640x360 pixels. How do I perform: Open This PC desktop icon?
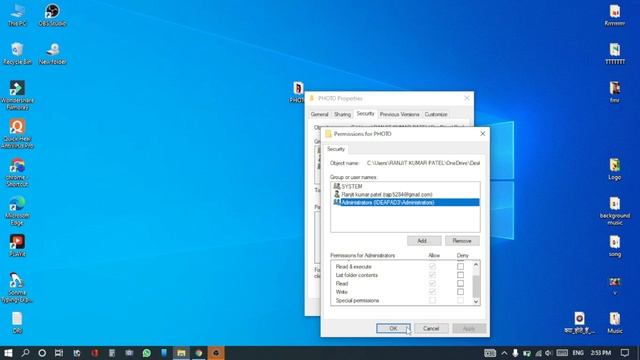pos(17,16)
